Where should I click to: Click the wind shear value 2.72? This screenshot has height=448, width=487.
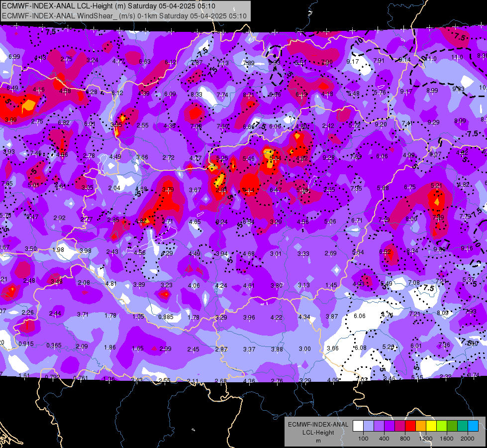pos(168,158)
